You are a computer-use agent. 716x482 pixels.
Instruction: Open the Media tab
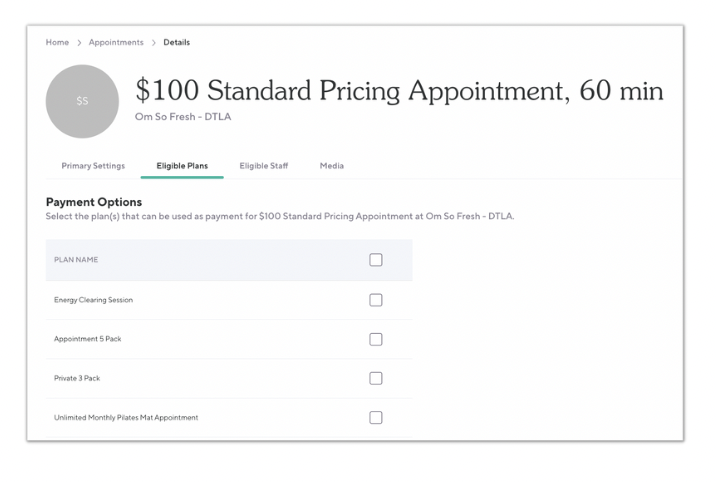[332, 166]
